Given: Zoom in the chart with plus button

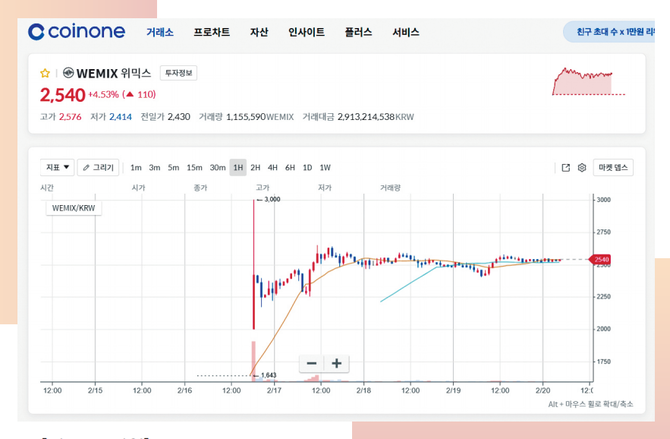Looking at the screenshot, I should click(337, 363).
